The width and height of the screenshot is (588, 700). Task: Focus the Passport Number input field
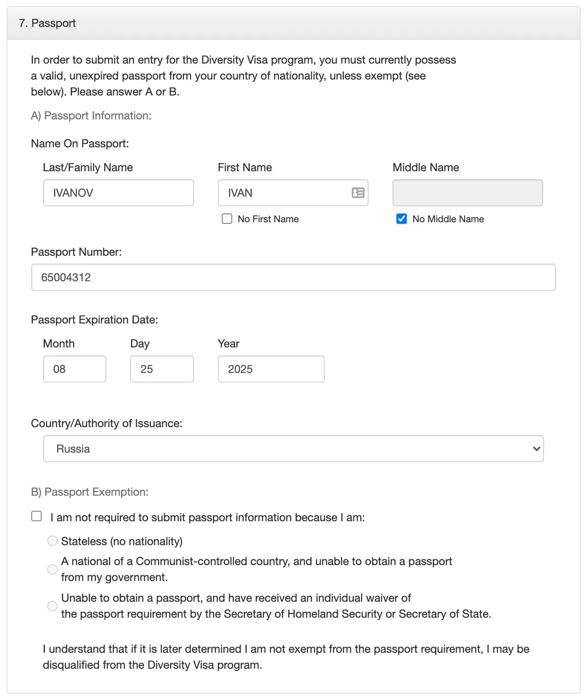click(293, 277)
